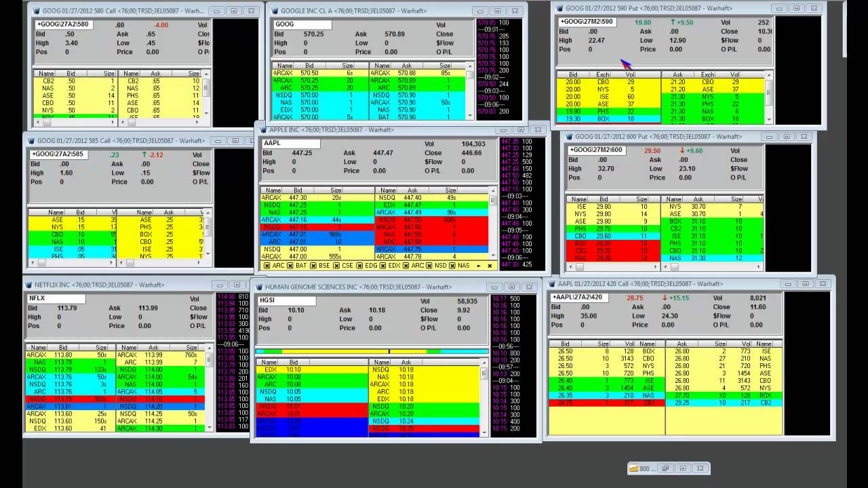868x488 pixels.
Task: Click the title bar icon of GOOG 585 Call window
Action: [x=32, y=141]
